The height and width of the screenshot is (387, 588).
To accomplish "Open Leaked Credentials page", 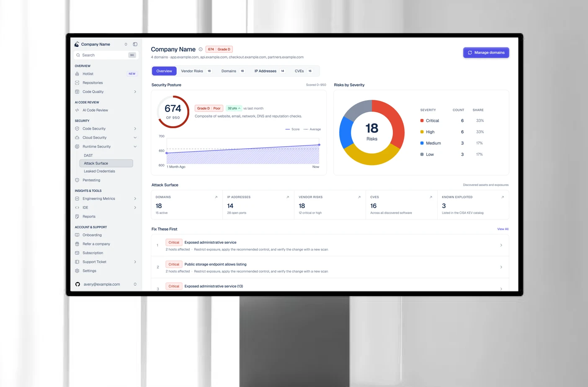I will (99, 171).
